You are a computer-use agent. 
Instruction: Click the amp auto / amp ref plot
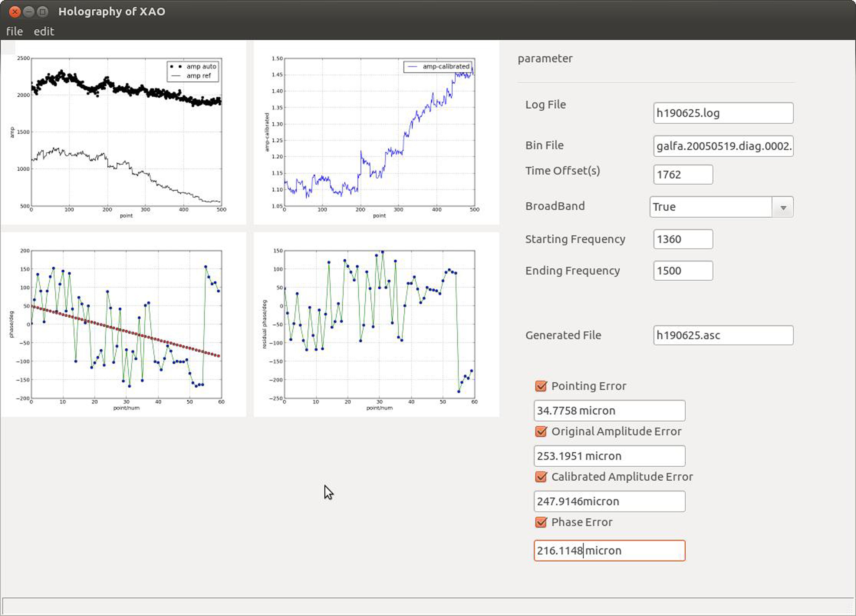(126, 132)
